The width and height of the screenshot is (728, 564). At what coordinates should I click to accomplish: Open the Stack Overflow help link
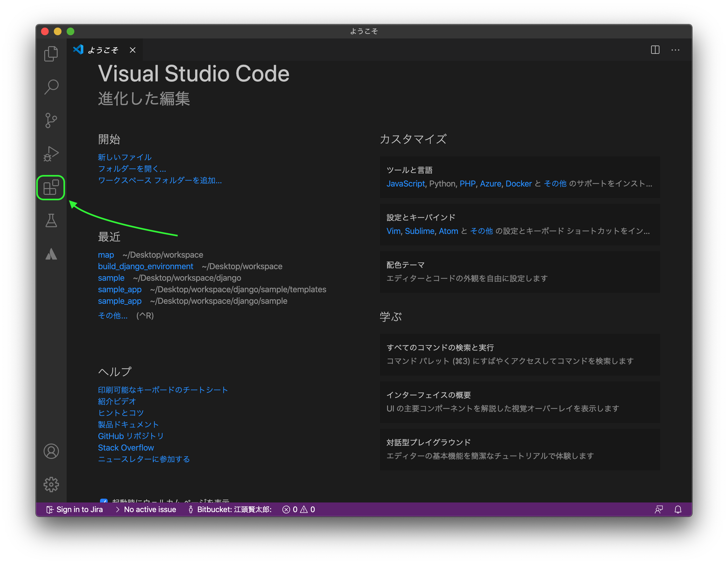point(126,447)
